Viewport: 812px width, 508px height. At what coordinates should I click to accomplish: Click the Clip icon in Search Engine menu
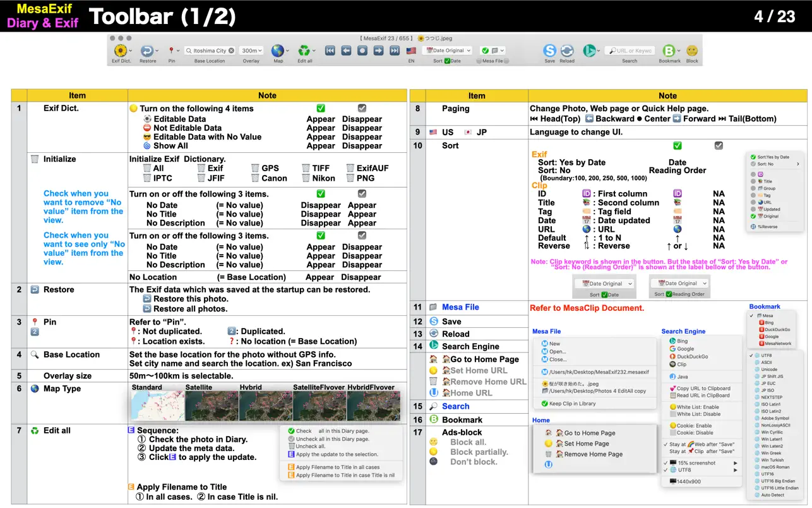click(x=672, y=365)
